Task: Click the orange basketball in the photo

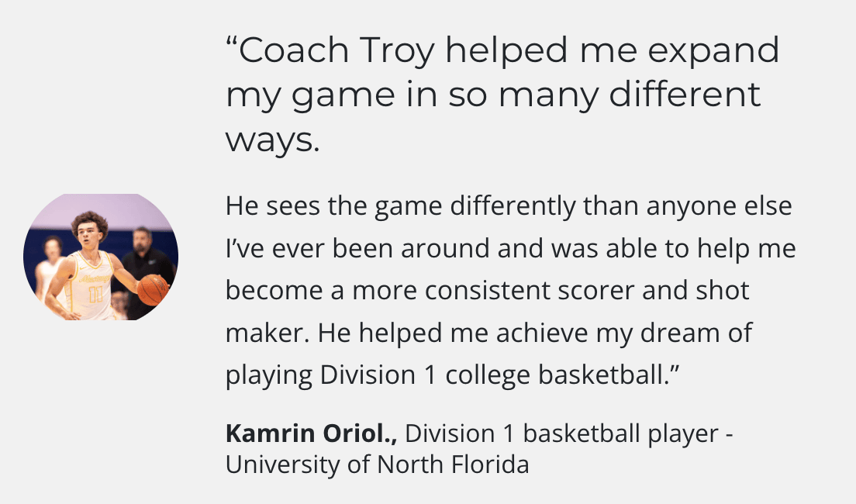Action: [152, 289]
